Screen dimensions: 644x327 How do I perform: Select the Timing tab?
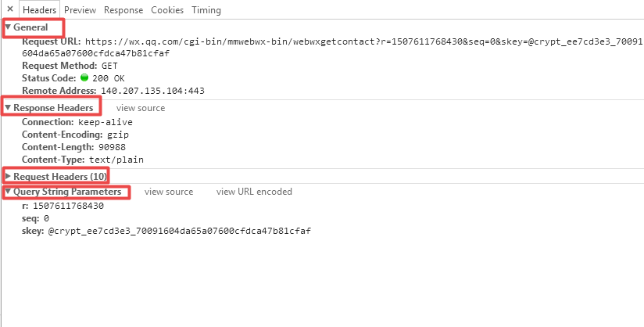coord(206,10)
